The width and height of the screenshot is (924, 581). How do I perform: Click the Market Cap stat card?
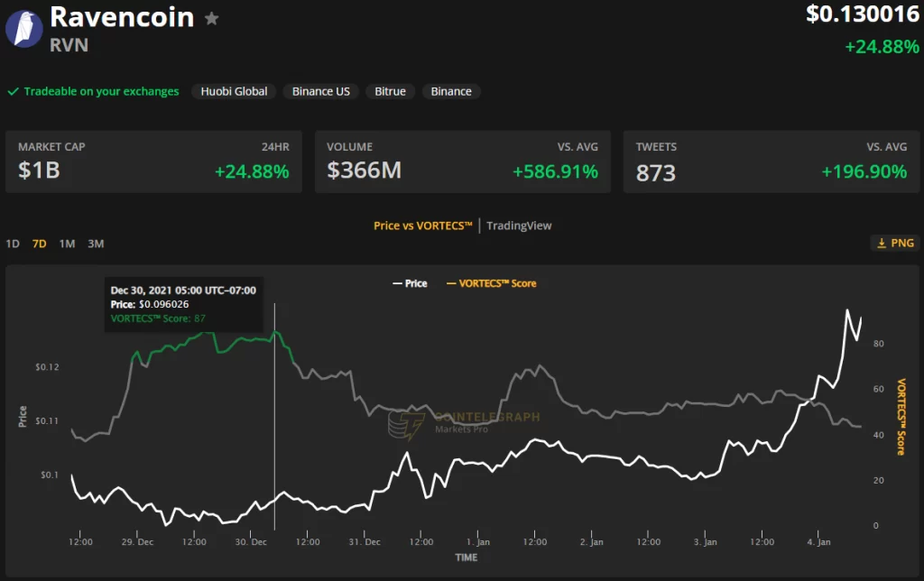click(x=153, y=161)
